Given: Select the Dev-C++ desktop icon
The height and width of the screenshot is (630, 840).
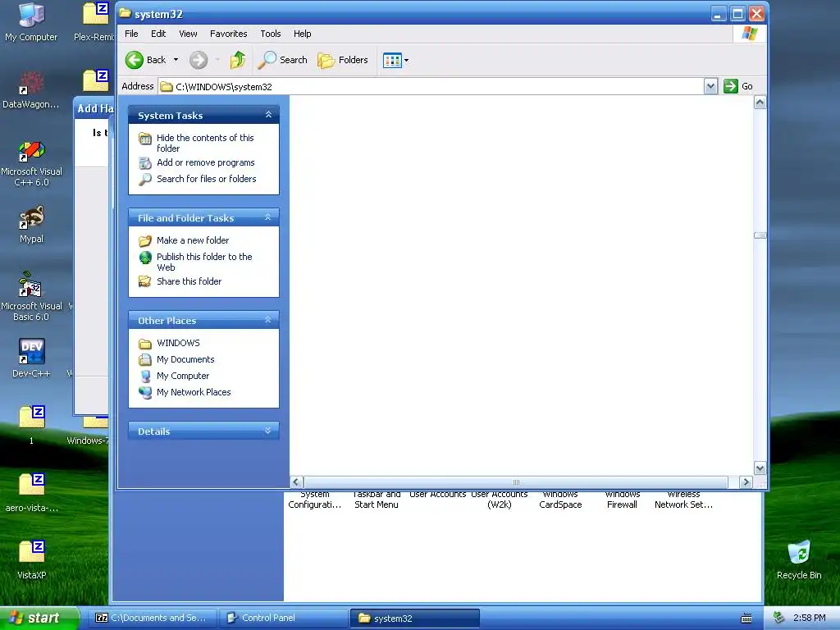Looking at the screenshot, I should pyautogui.click(x=31, y=358).
